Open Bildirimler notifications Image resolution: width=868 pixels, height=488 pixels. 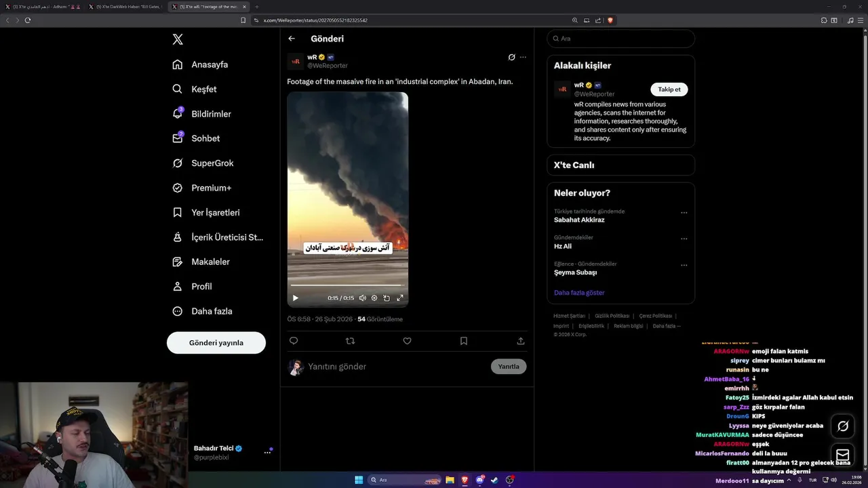[x=201, y=114]
